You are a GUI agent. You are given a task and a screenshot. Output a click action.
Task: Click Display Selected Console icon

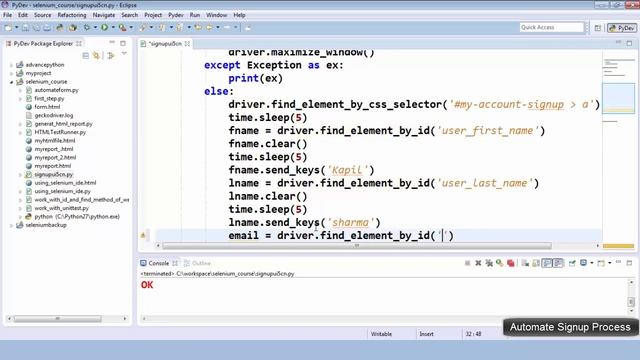[x=583, y=263]
